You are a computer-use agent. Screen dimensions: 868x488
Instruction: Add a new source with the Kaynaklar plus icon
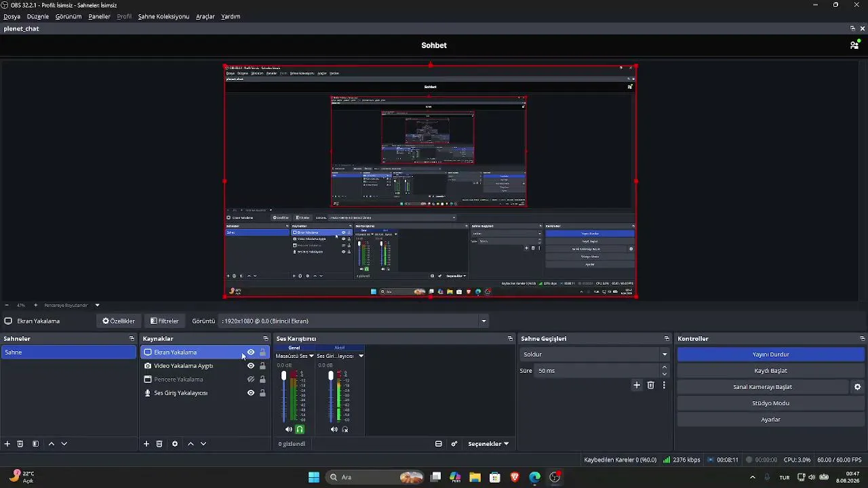click(x=146, y=444)
